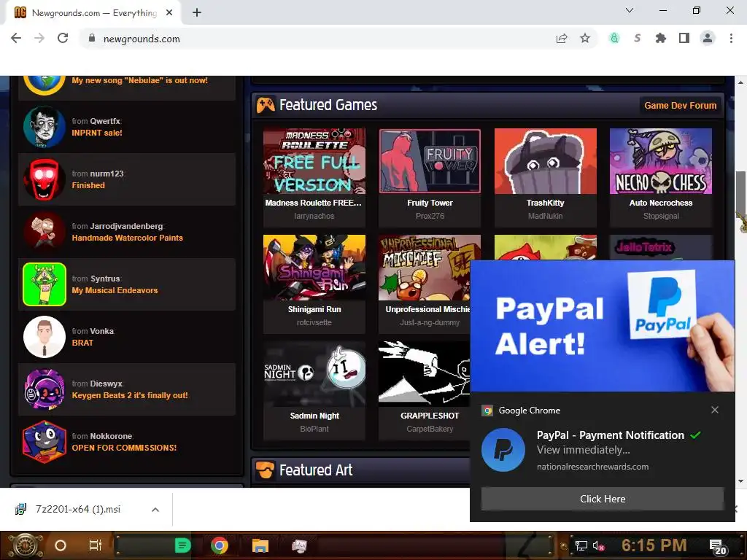The width and height of the screenshot is (747, 560).
Task: Open the "INPRNT sale!" news post
Action: pyautogui.click(x=97, y=133)
